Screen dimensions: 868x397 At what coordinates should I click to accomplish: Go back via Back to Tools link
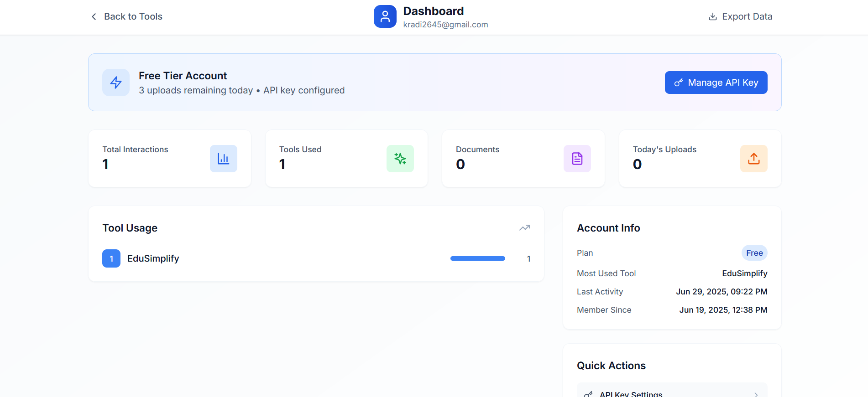point(126,16)
